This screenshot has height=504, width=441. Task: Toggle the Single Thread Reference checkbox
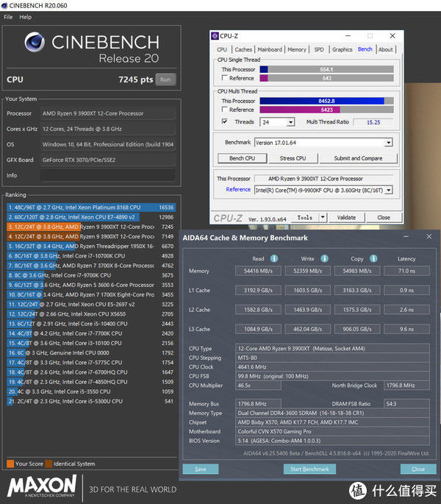click(225, 78)
